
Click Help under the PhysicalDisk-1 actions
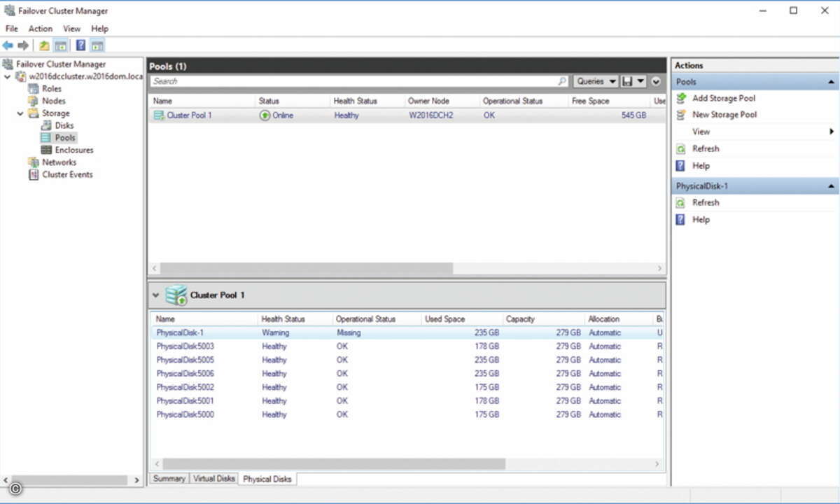(x=701, y=220)
